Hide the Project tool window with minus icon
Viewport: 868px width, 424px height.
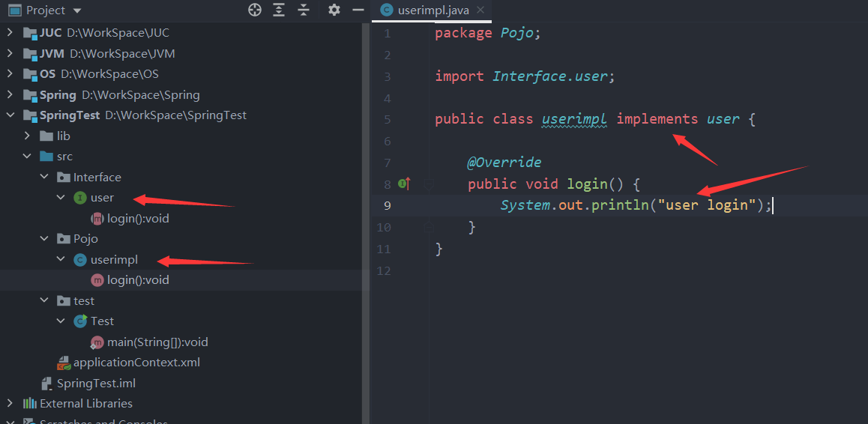click(x=358, y=10)
